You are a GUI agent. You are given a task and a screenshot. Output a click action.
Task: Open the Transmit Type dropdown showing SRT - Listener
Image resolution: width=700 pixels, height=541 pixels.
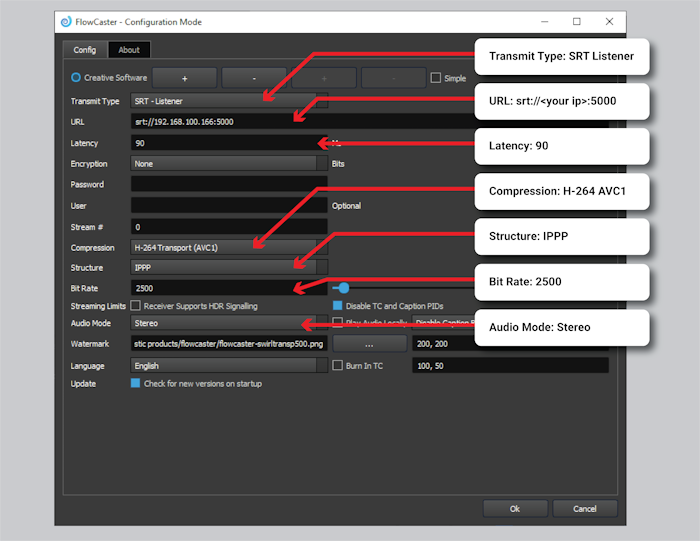tap(229, 101)
